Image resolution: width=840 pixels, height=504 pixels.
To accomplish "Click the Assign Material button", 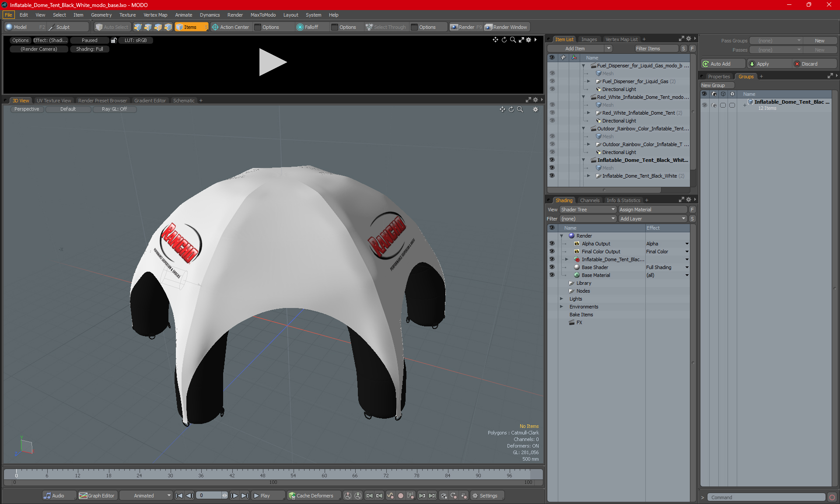I will click(x=653, y=210).
